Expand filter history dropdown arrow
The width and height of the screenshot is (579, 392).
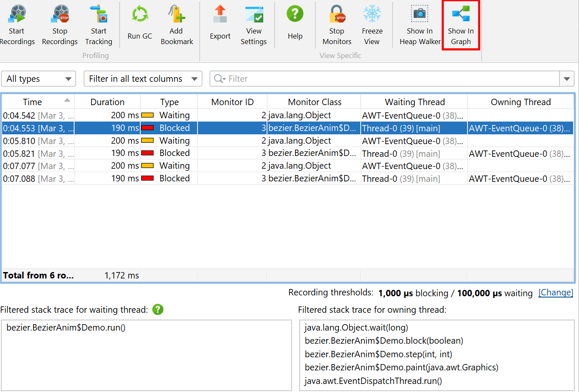coord(567,79)
